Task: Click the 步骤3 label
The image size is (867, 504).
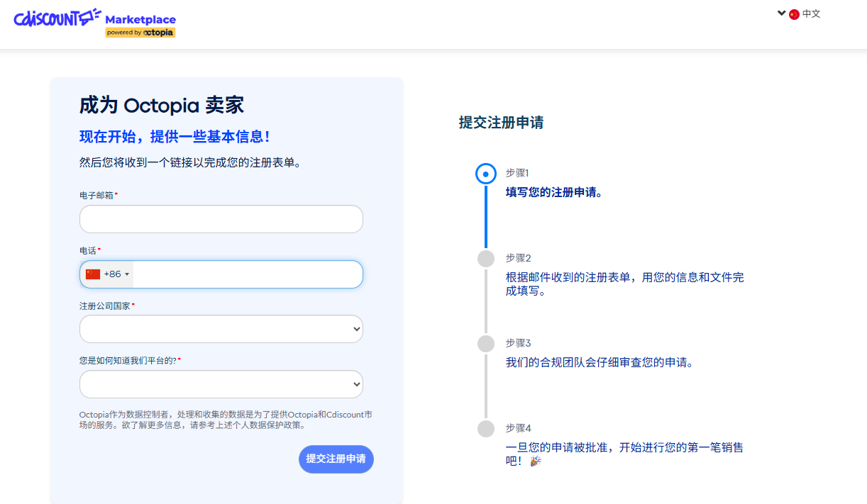Action: point(519,343)
